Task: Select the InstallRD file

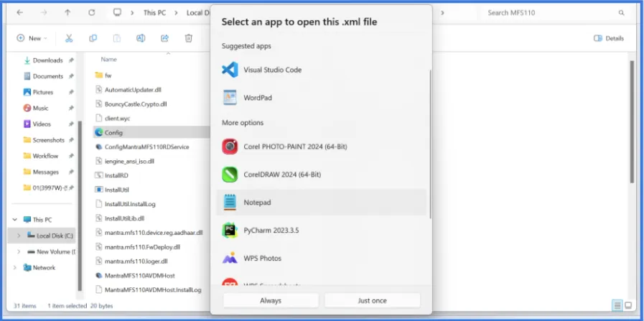Action: tap(116, 175)
